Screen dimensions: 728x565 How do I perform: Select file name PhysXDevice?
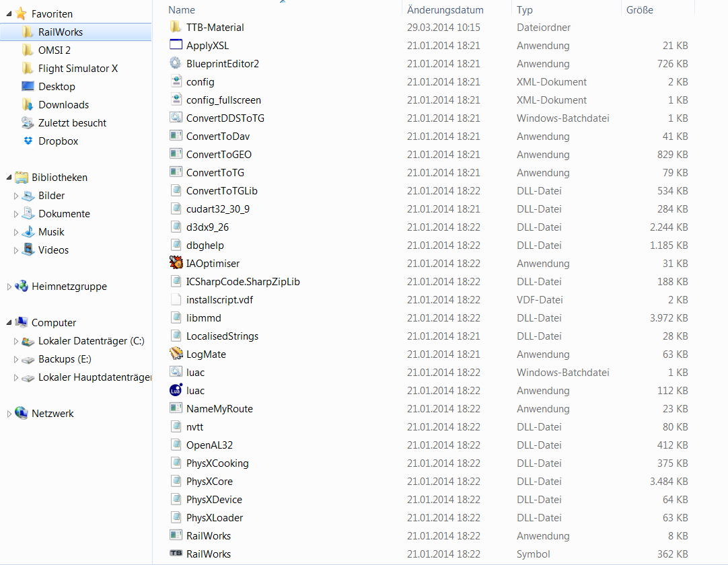coord(214,499)
